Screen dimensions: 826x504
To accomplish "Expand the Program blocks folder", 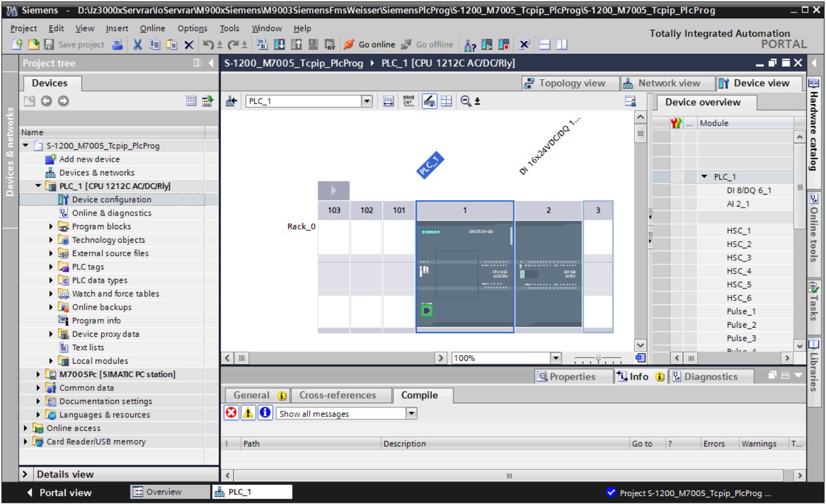I will pyautogui.click(x=51, y=226).
